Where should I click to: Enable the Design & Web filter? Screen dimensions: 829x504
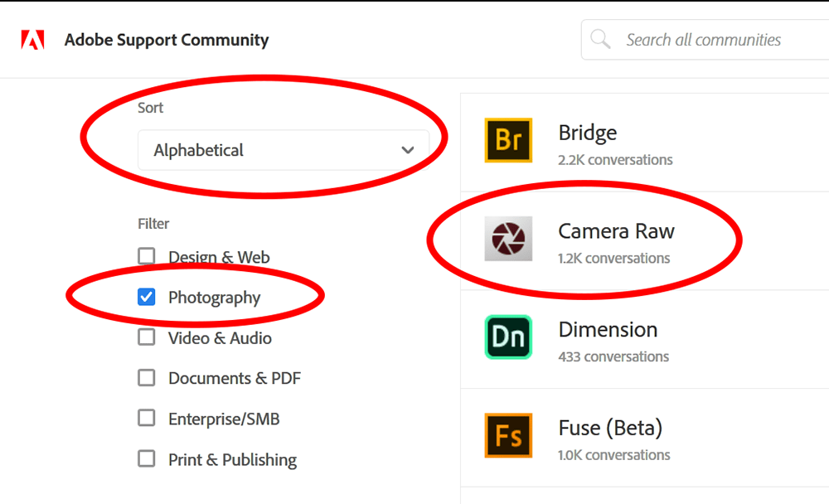pyautogui.click(x=147, y=256)
